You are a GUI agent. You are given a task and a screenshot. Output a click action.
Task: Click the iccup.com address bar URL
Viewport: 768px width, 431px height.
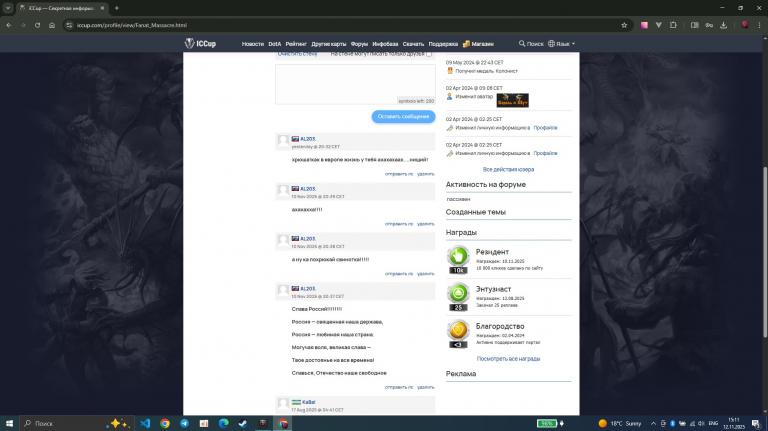point(132,25)
